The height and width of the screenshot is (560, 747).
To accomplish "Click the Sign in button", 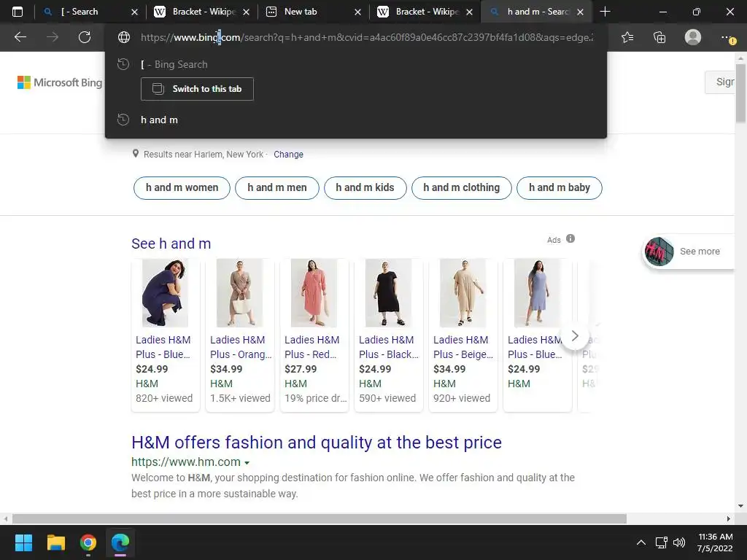I will (x=720, y=82).
